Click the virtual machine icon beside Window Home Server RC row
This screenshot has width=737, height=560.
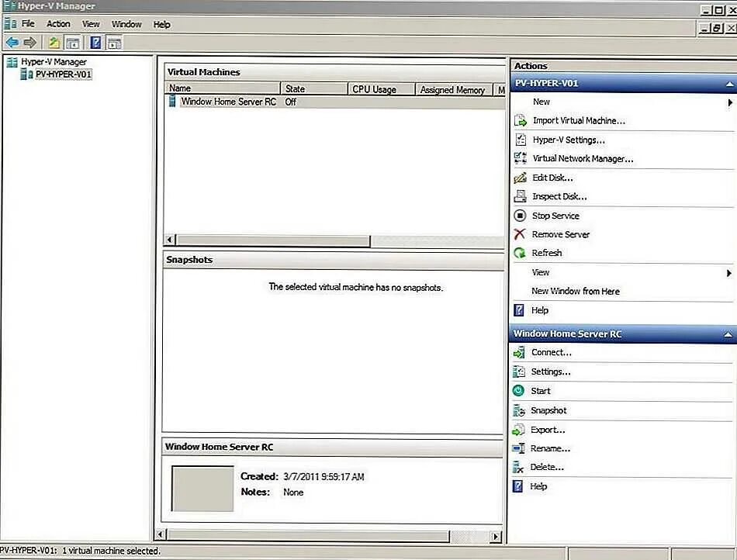[x=172, y=101]
